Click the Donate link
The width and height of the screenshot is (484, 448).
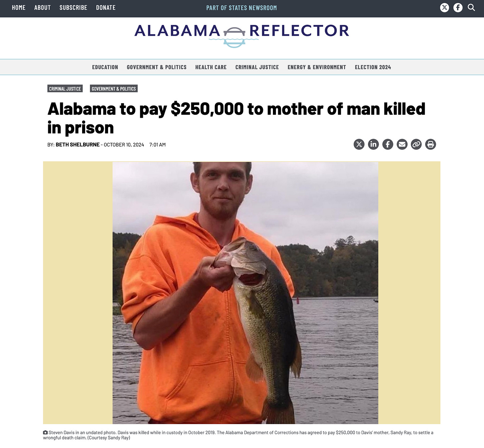pos(106,8)
